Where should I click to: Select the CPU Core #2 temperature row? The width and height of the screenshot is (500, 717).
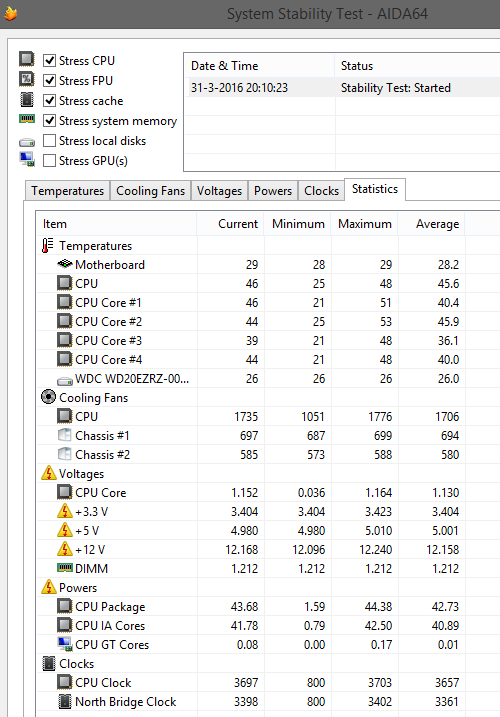(x=251, y=321)
